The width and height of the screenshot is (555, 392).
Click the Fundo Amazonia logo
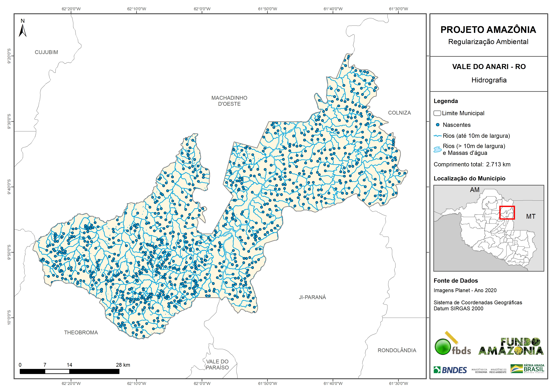(x=511, y=347)
